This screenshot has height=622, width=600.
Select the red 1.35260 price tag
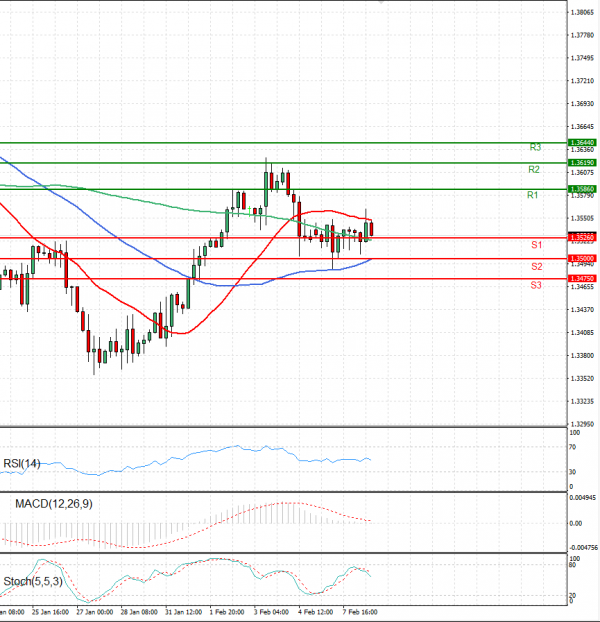click(x=582, y=238)
